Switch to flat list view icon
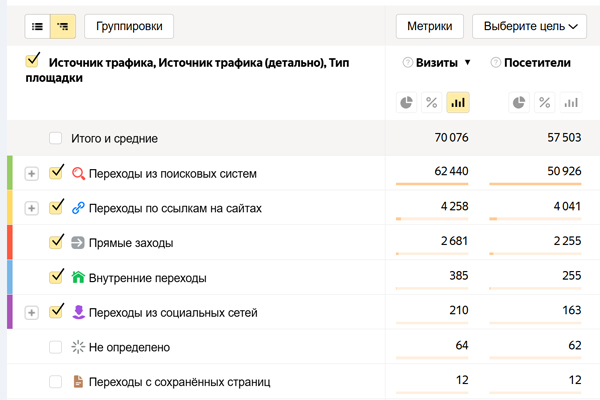Viewport: 600px width, 400px height. click(38, 26)
